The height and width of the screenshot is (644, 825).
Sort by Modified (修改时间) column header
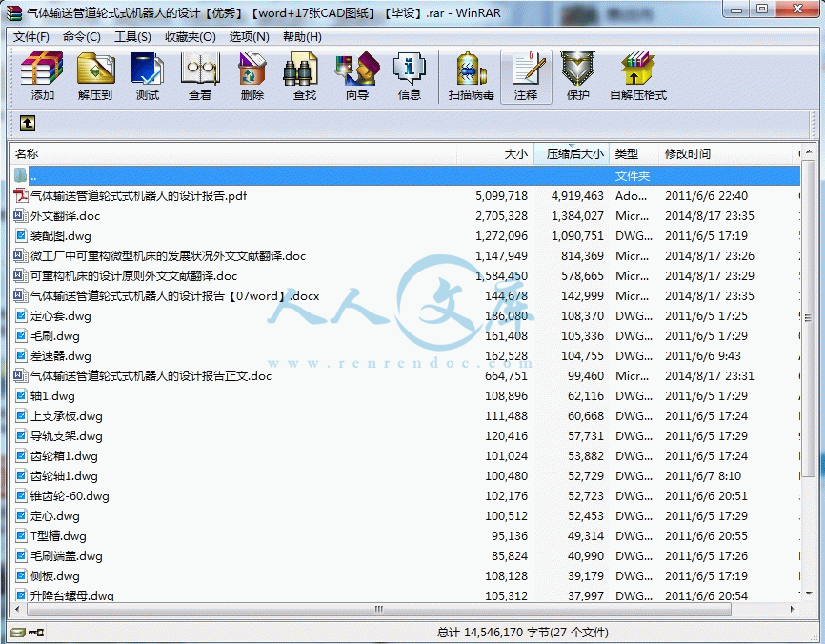point(725,153)
